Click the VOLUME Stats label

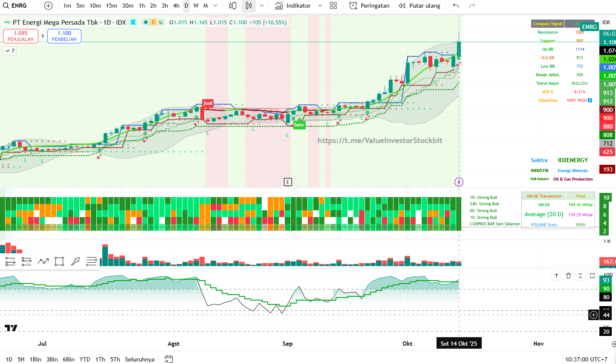(x=544, y=224)
